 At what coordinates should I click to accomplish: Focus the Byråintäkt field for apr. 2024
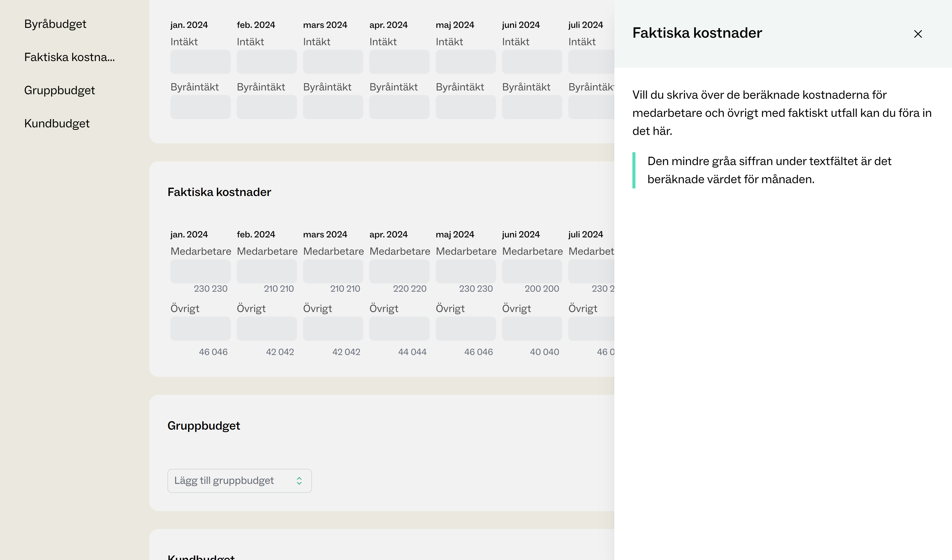(399, 107)
